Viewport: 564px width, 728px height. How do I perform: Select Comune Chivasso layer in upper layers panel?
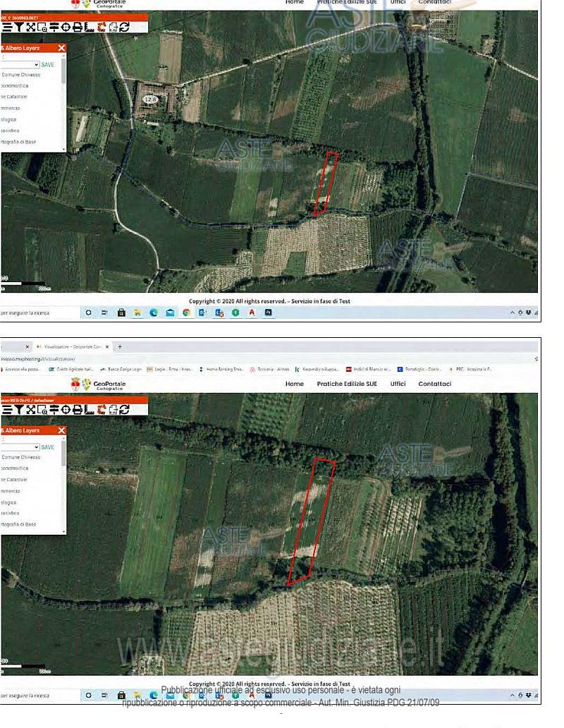tap(21, 75)
